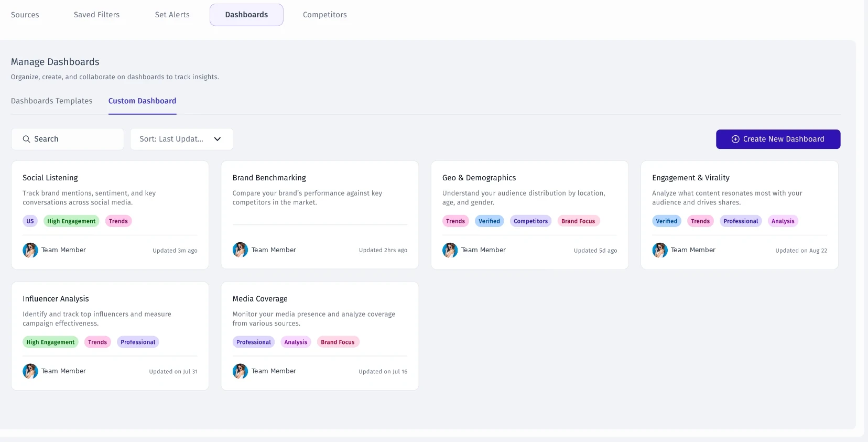Open the Geo & Demographics dashboard title

(479, 178)
